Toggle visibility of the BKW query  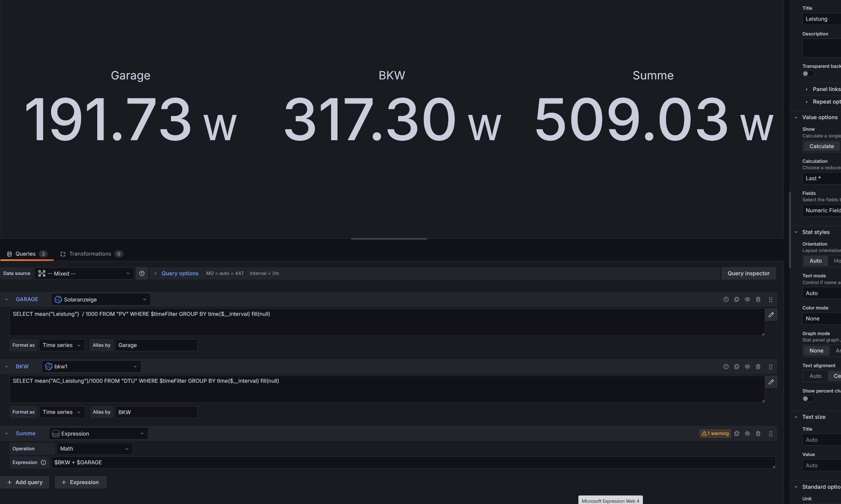pos(747,367)
